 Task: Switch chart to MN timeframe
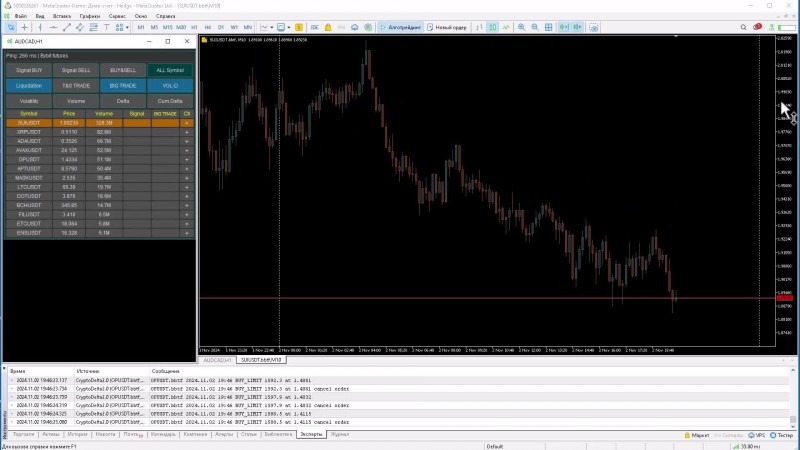(x=248, y=28)
